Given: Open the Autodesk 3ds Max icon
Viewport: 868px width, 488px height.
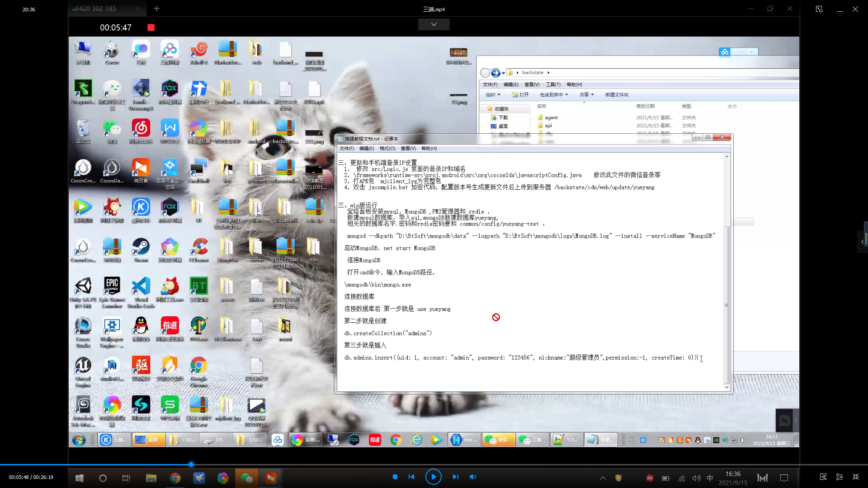Looking at the screenshot, I should point(83,411).
